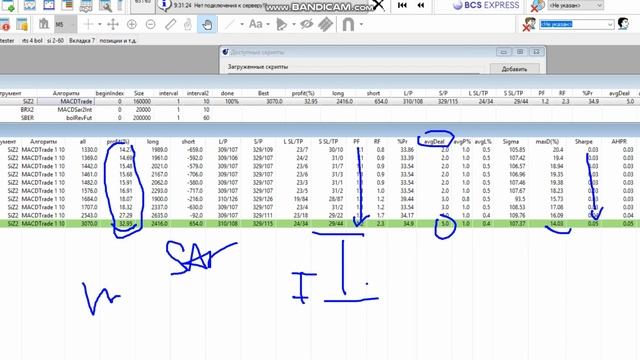Select the four-arrow move tool
The image size is (640, 360).
[x=113, y=24]
